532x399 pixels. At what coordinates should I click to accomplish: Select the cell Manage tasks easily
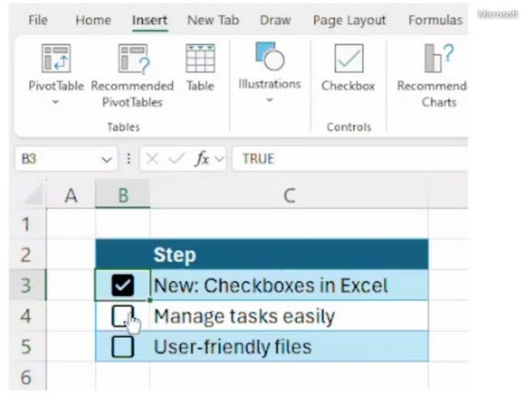click(289, 316)
